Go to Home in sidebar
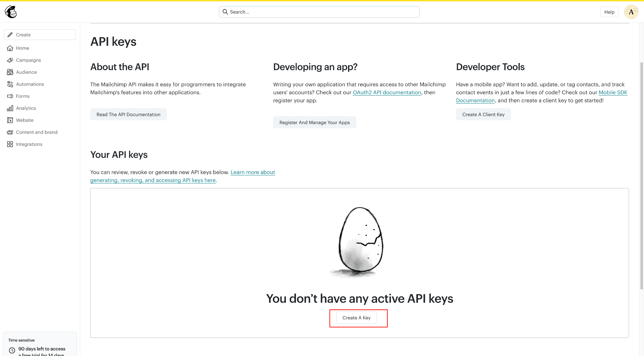The width and height of the screenshot is (644, 356). pyautogui.click(x=22, y=48)
